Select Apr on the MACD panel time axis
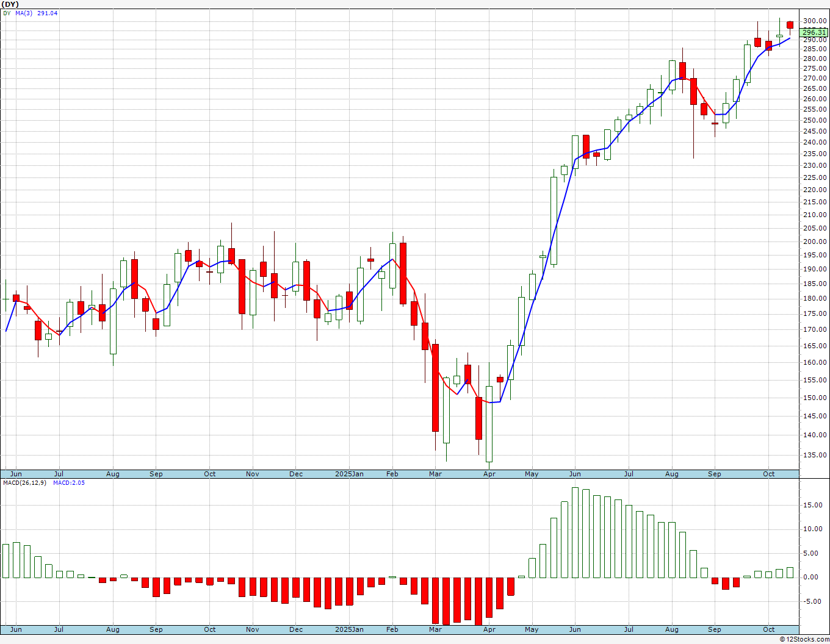This screenshot has height=644, width=830. coord(489,629)
